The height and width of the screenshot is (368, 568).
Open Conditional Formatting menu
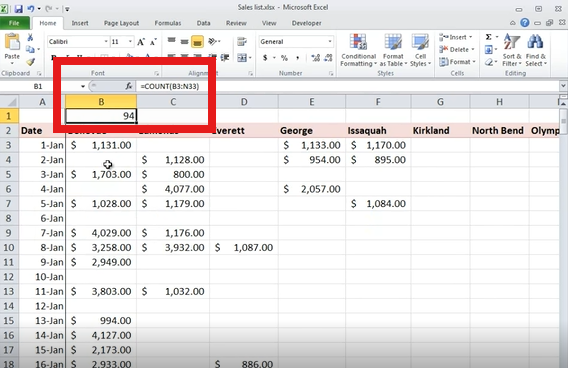coord(359,50)
